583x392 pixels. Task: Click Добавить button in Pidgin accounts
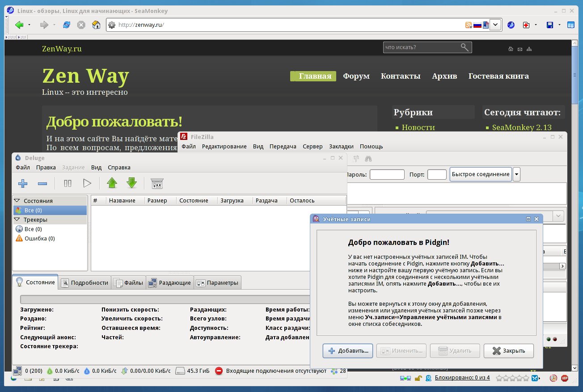point(348,351)
